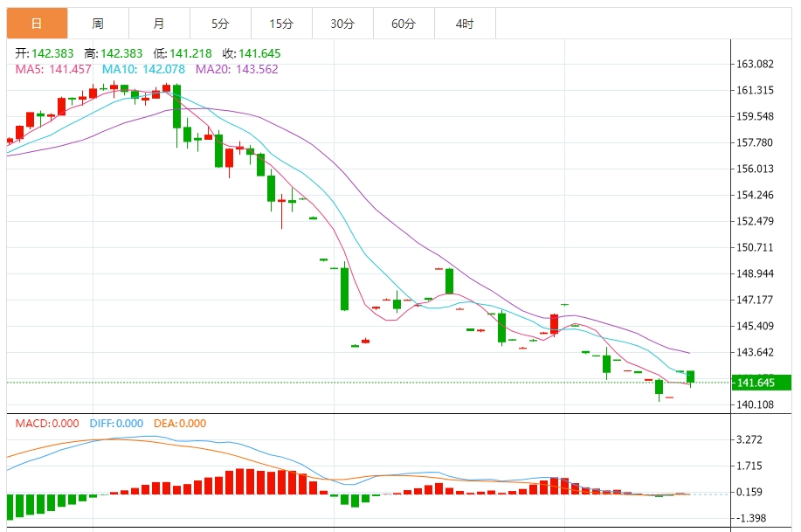The height and width of the screenshot is (532, 801).
Task: Click the MA20: 143.562 indicator label
Action: click(x=237, y=70)
